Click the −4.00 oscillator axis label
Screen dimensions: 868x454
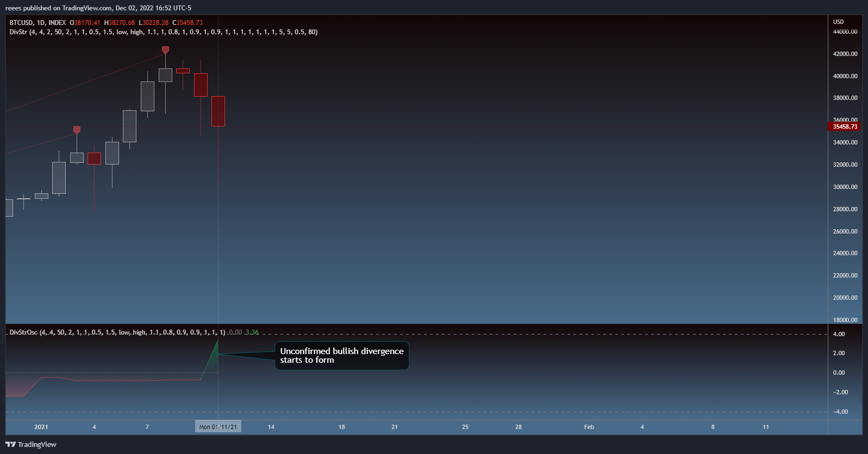tap(840, 412)
